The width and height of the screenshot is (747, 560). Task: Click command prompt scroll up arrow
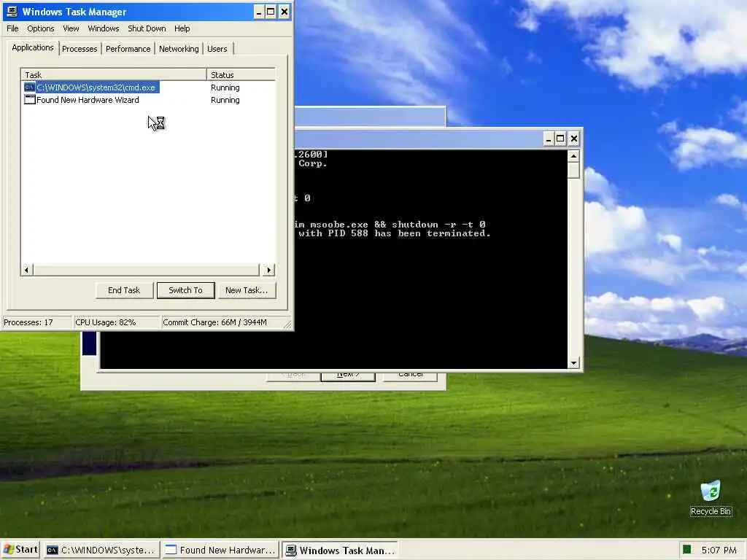pyautogui.click(x=573, y=156)
